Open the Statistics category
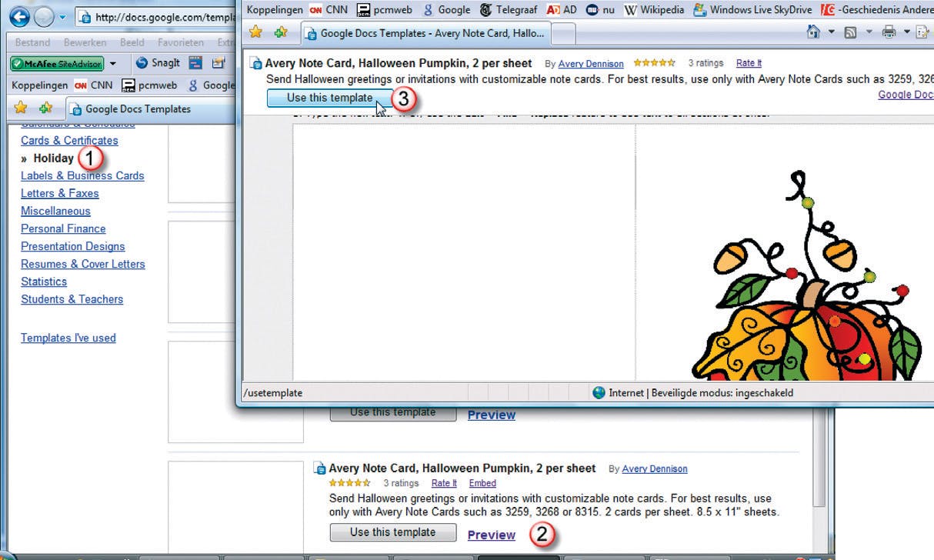The width and height of the screenshot is (934, 560). pos(44,282)
